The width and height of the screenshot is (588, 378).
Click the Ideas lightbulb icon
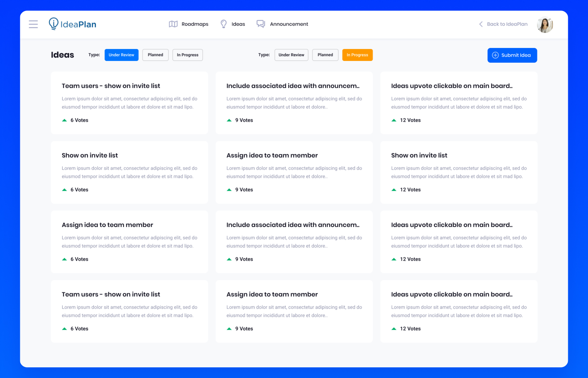(223, 24)
